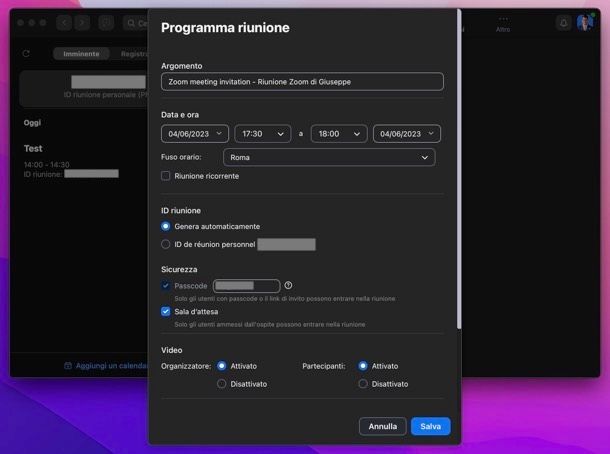
Task: Toggle the Passcode checkbox
Action: click(x=165, y=286)
